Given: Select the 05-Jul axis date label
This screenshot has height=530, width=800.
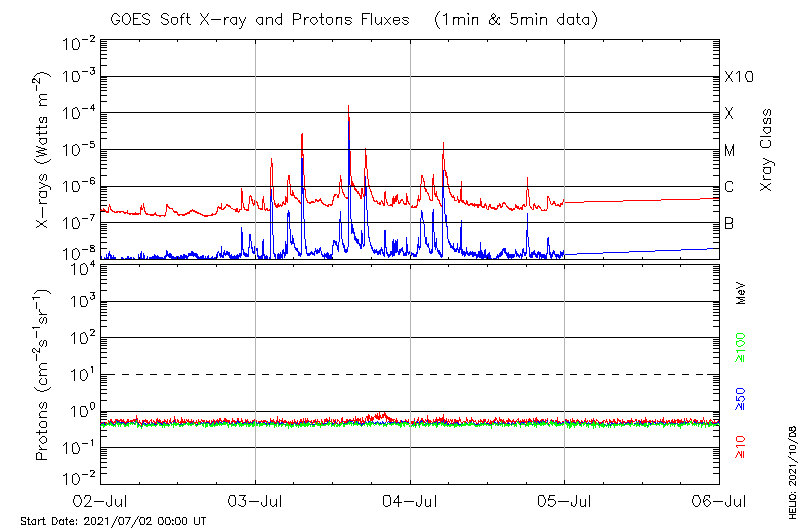Looking at the screenshot, I should (565, 500).
